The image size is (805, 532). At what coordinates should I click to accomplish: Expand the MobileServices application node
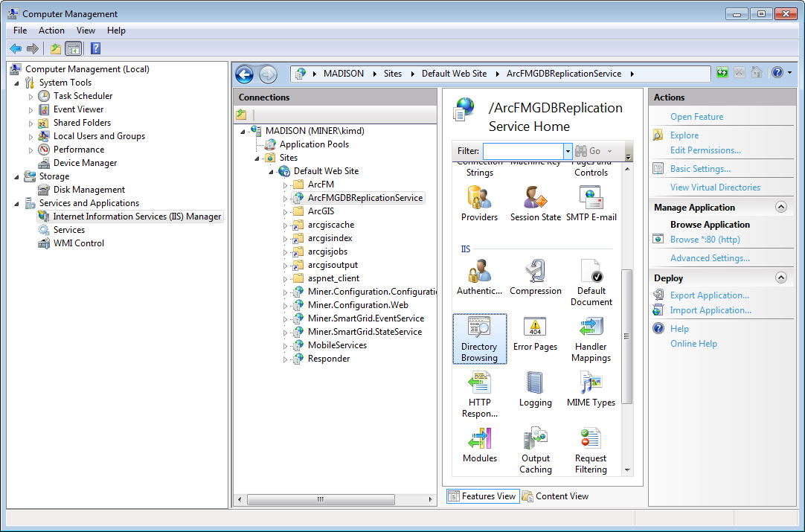tap(285, 346)
